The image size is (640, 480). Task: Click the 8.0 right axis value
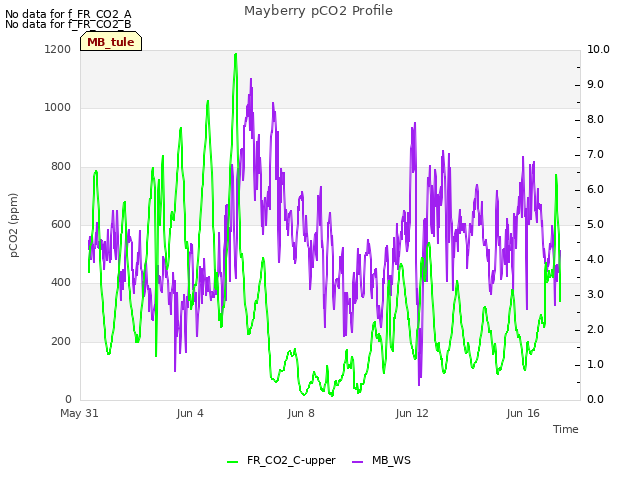[596, 120]
